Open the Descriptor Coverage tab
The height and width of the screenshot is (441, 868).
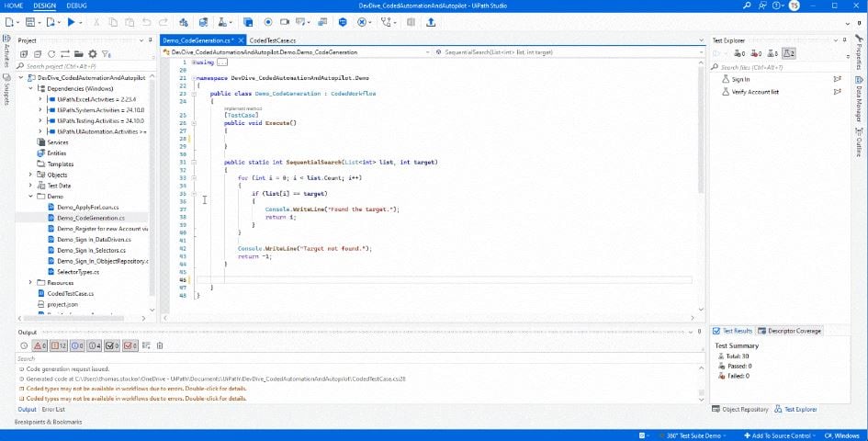coord(789,331)
